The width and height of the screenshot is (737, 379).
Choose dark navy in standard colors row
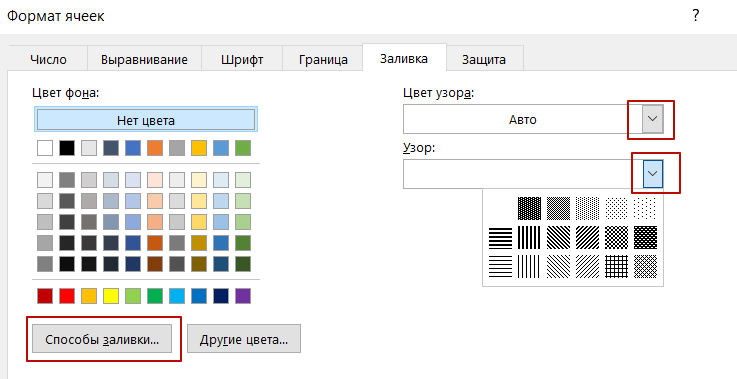point(221,296)
